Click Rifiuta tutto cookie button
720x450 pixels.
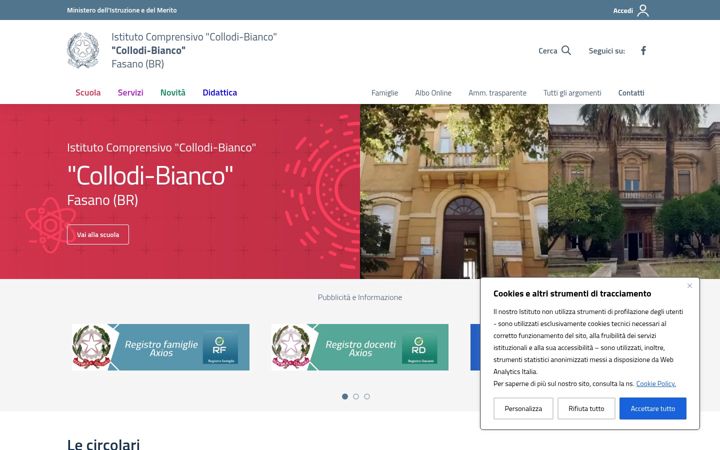(586, 408)
